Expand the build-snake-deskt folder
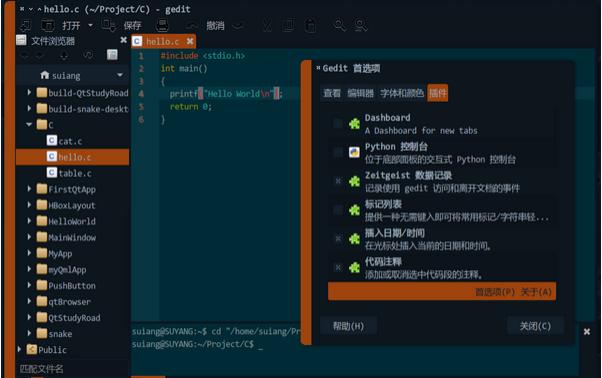 tap(29, 109)
